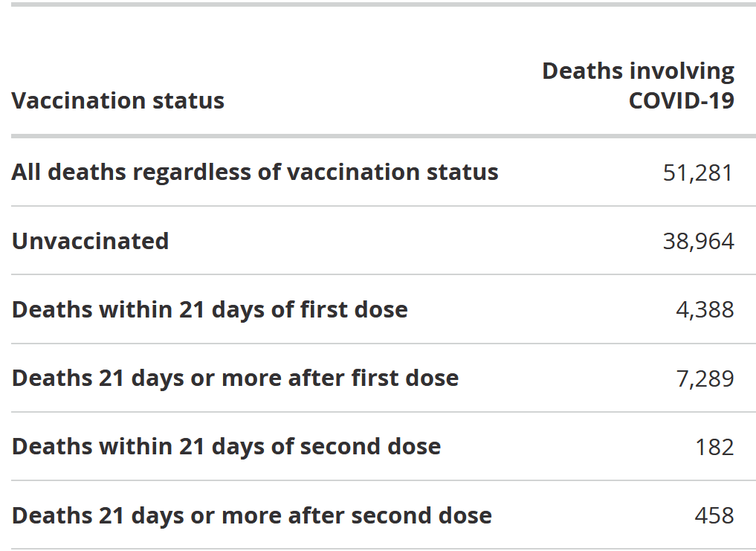Select Deaths 21 days or more after second dose

click(252, 515)
